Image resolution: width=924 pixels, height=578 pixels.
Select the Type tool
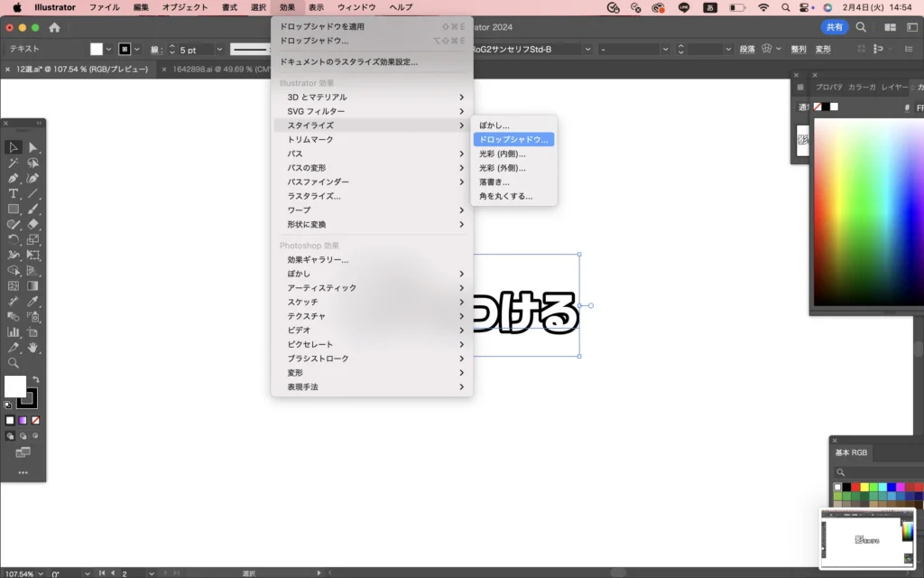(14, 193)
